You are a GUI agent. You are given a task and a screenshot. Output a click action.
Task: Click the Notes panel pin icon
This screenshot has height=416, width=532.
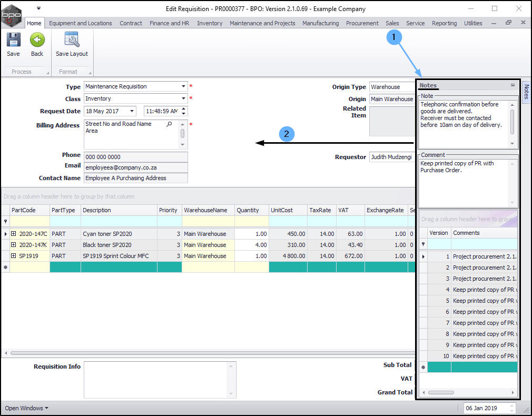click(x=512, y=85)
